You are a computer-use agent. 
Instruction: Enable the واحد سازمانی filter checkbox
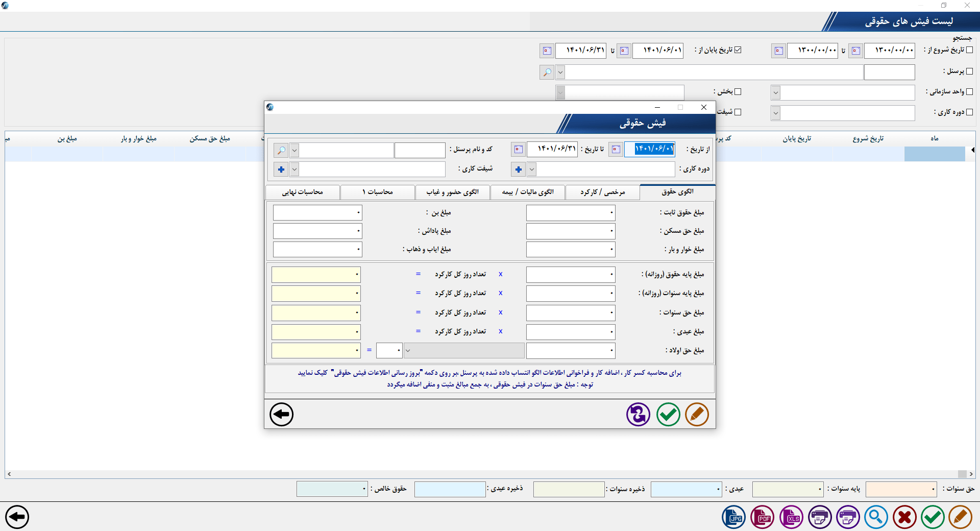coord(969,92)
